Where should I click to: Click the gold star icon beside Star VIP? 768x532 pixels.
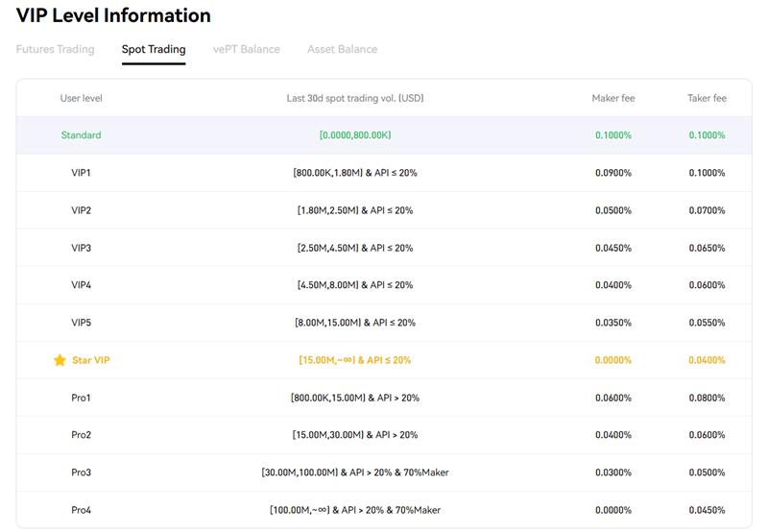(60, 360)
